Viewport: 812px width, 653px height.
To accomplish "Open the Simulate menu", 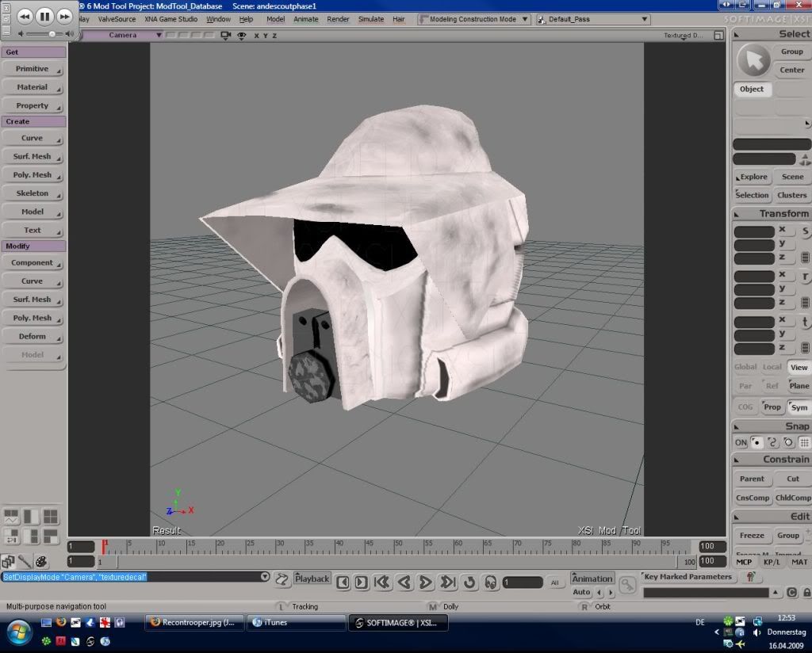I will (371, 19).
